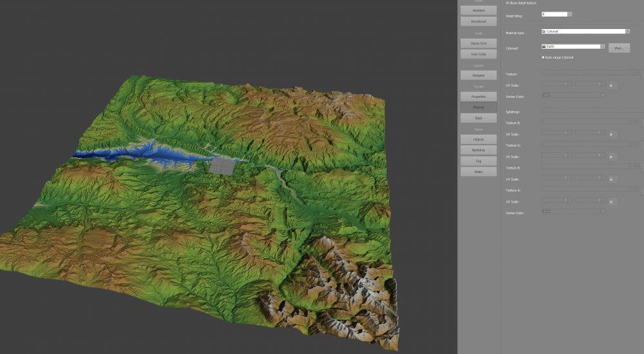Click the lock icon for Texture G UV Scale
This screenshot has height=354, width=644.
pos(611,157)
